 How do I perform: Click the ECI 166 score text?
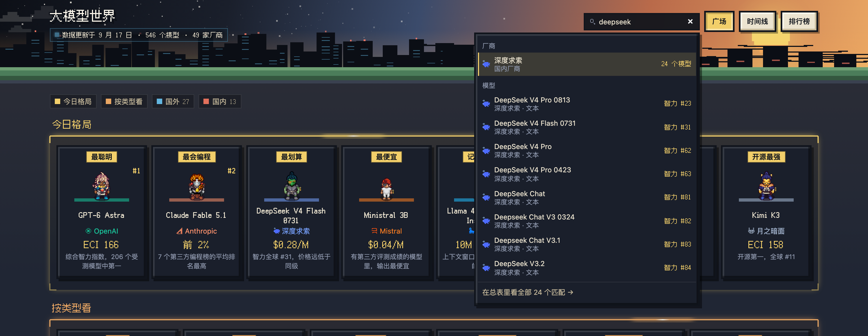[101, 245]
